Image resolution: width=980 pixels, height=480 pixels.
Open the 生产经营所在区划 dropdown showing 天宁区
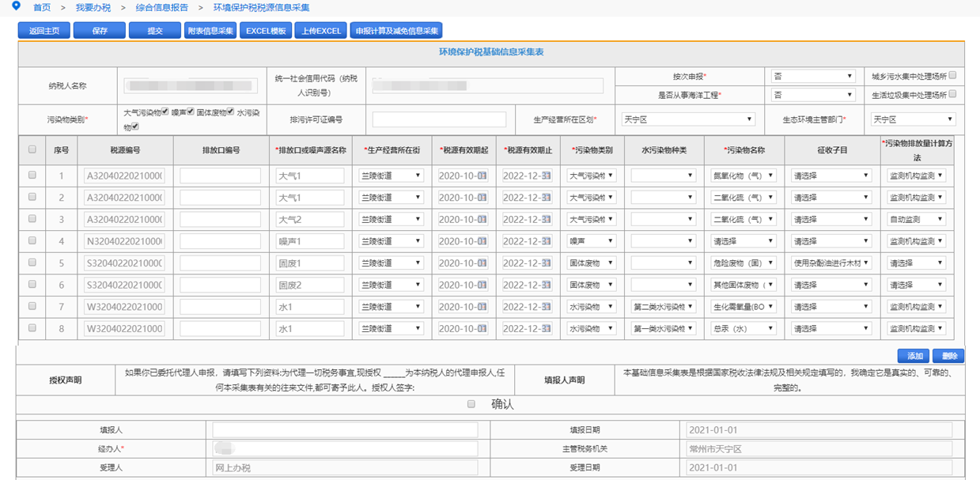[x=687, y=119]
